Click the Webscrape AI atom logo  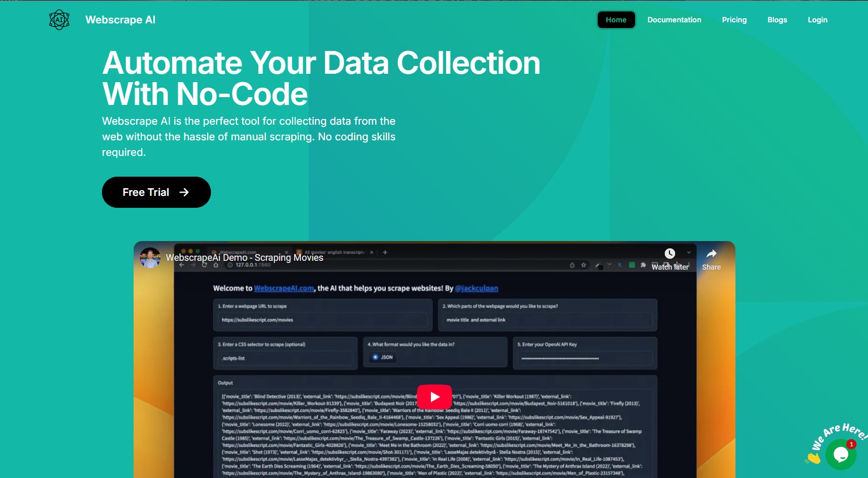click(59, 20)
